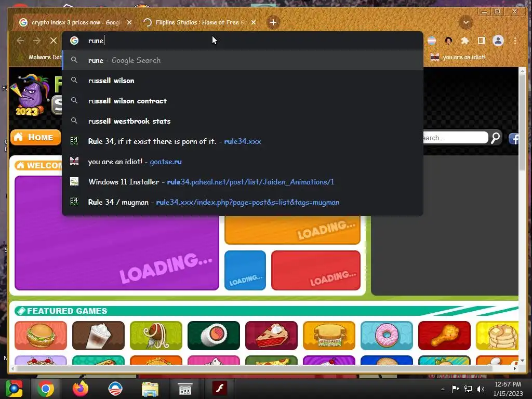Show hidden tray icons arrow
Viewport: 532px width, 399px height.
[x=443, y=389]
